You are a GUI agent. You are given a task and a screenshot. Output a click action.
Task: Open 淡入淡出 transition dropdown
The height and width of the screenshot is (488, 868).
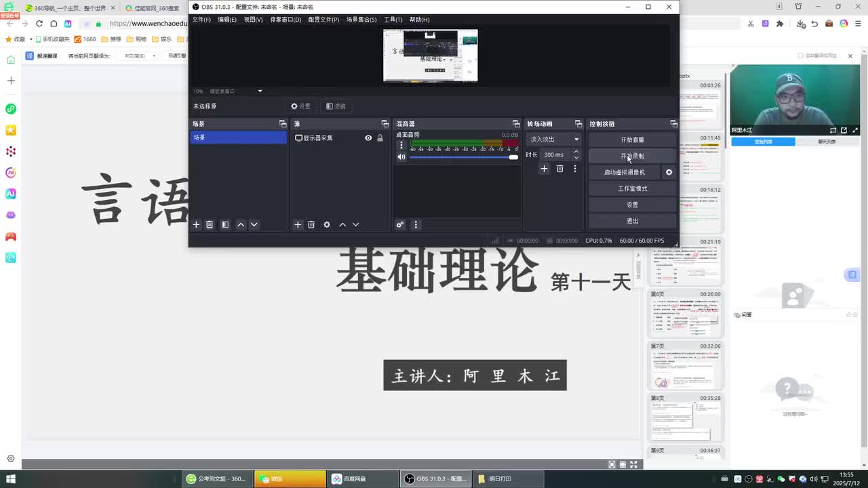554,139
